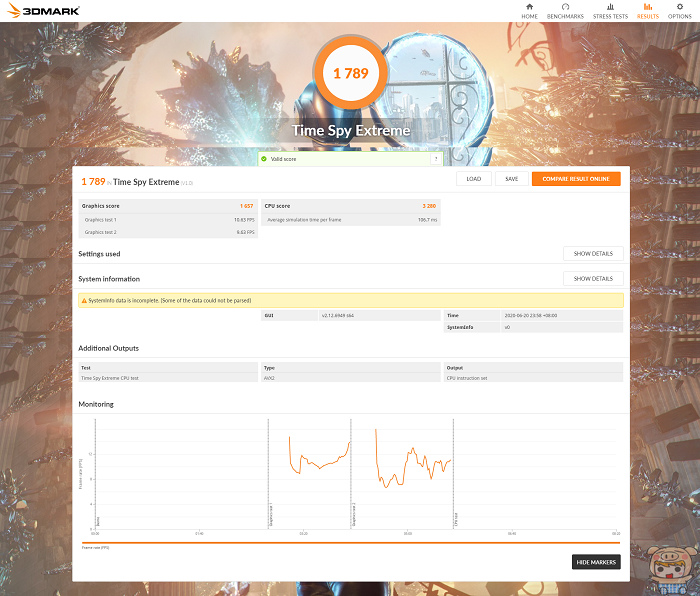Select the Graphics score value 1 657
The height and width of the screenshot is (596, 700).
tap(246, 206)
